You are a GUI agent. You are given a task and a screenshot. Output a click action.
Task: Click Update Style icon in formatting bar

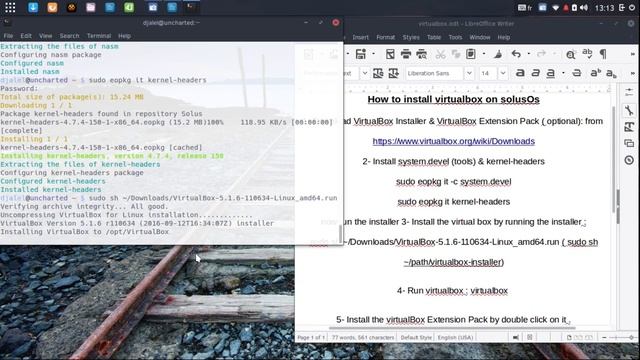point(378,73)
